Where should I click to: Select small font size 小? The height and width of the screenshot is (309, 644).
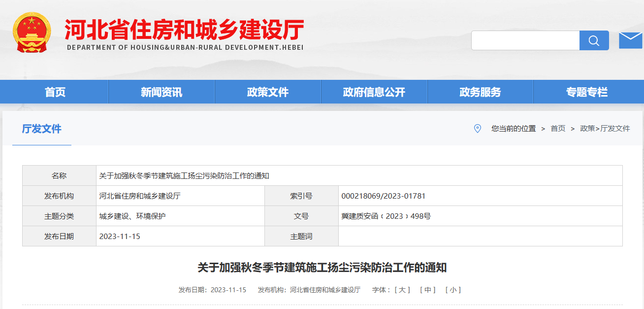tap(452, 290)
